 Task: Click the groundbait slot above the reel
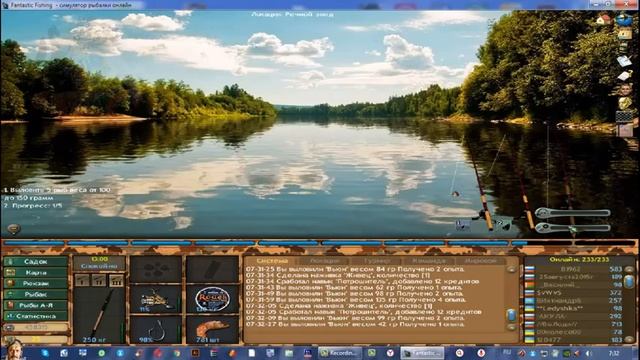click(x=156, y=269)
